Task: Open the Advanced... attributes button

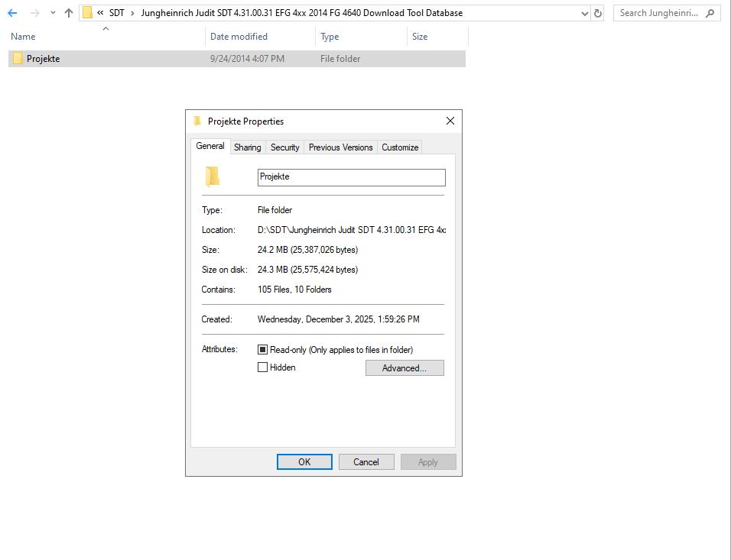Action: click(x=404, y=368)
